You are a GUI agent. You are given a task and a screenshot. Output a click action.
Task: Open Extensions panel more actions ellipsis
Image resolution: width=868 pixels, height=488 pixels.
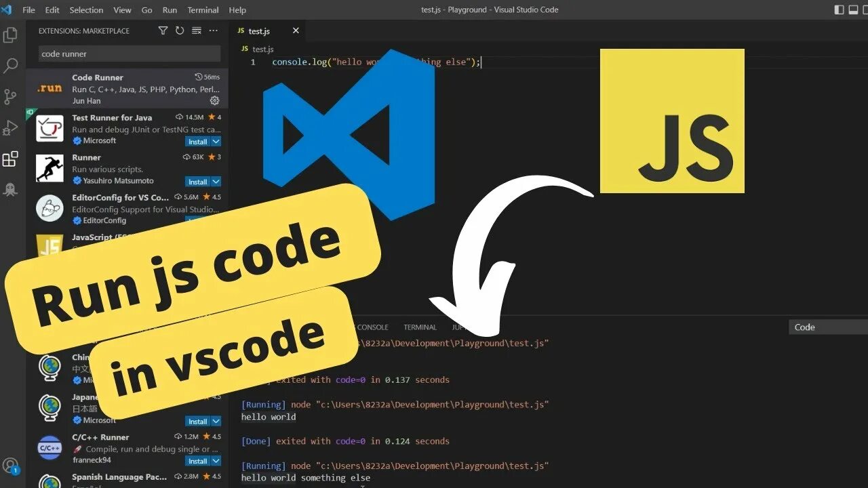[x=214, y=30]
